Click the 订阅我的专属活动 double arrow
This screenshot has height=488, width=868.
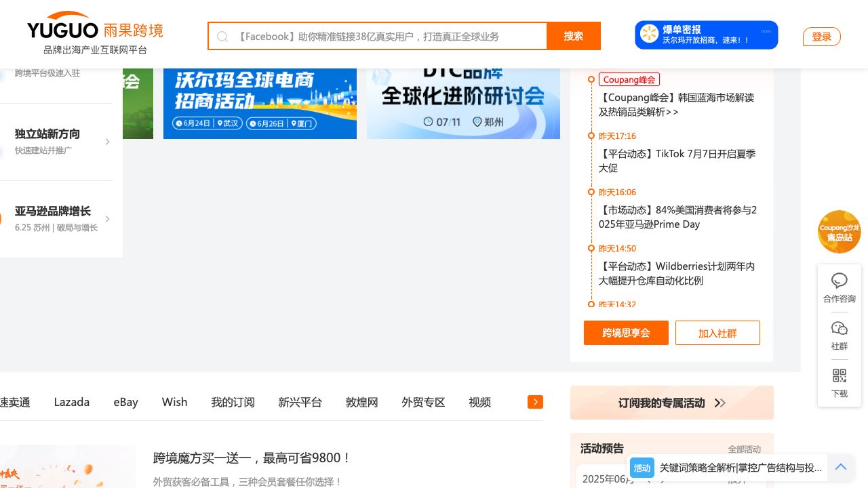[x=720, y=403]
